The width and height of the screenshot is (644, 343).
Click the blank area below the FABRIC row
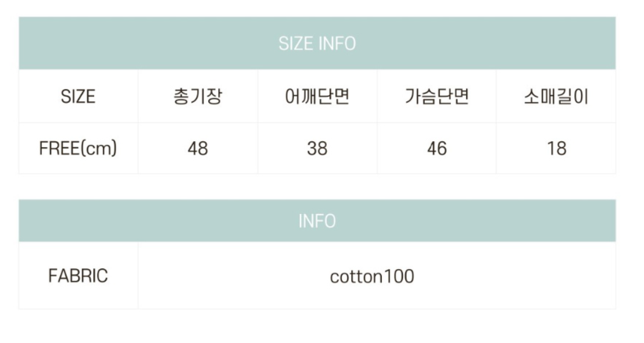click(317, 326)
